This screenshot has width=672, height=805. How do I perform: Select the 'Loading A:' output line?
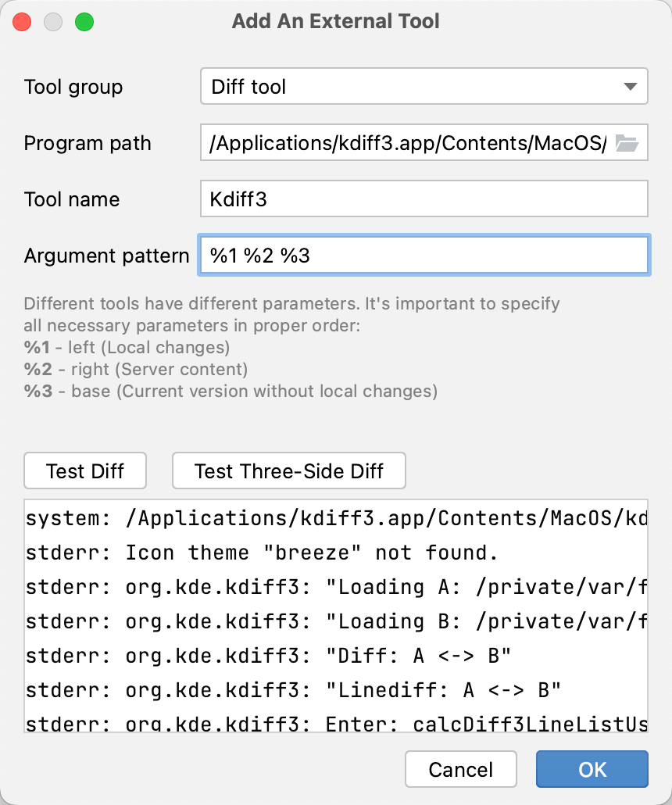pos(336,587)
